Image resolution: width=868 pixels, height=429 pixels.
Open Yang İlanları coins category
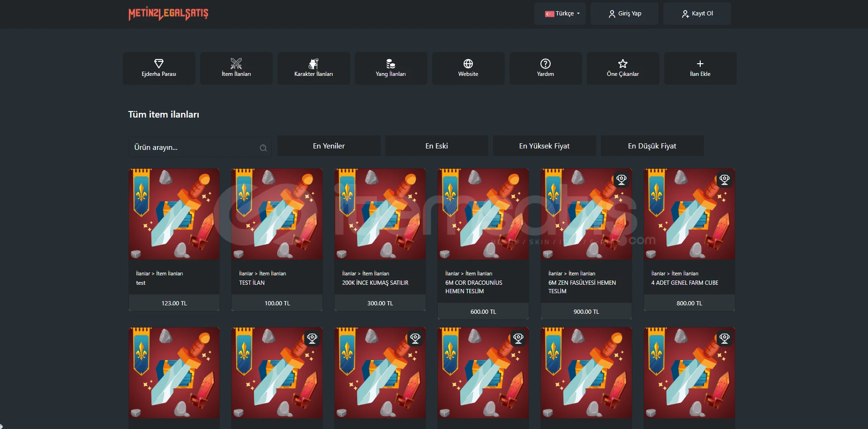tap(391, 68)
